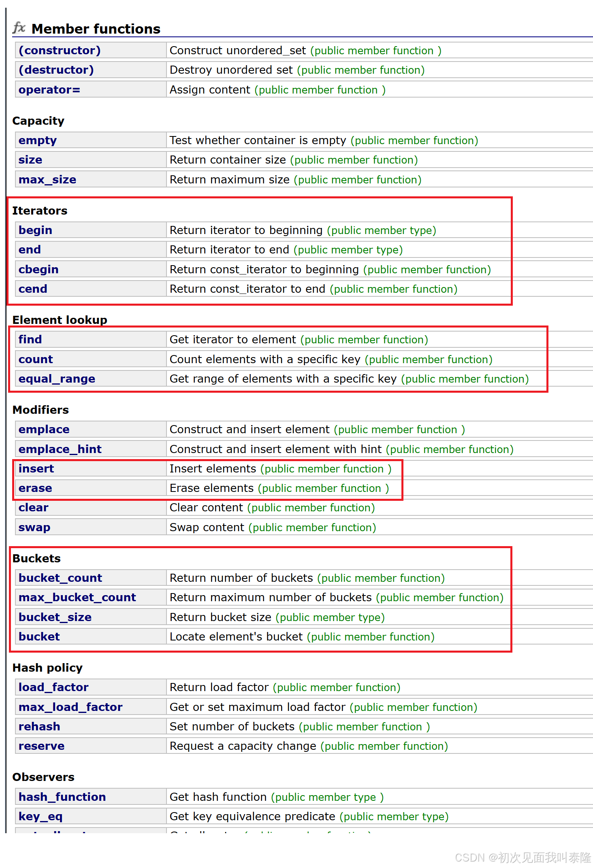Open the max_bucket_count link

(77, 597)
